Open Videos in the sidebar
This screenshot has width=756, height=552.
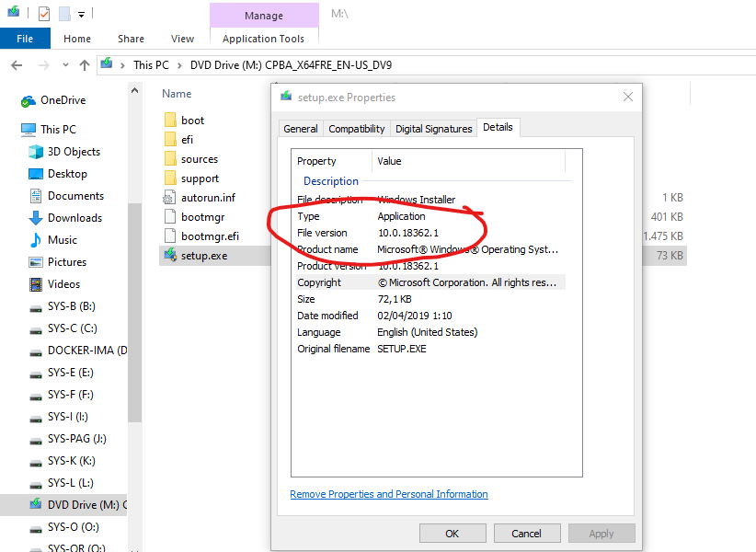[x=63, y=284]
